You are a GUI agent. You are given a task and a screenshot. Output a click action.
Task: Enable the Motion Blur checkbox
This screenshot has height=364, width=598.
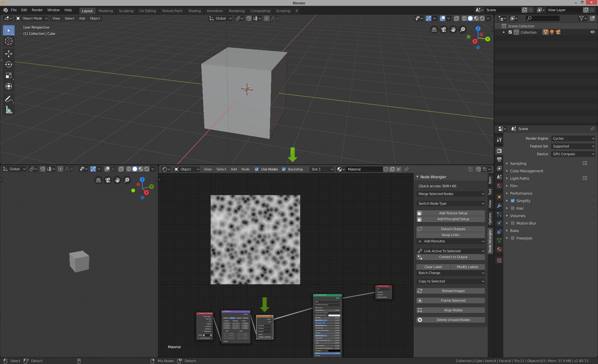513,223
